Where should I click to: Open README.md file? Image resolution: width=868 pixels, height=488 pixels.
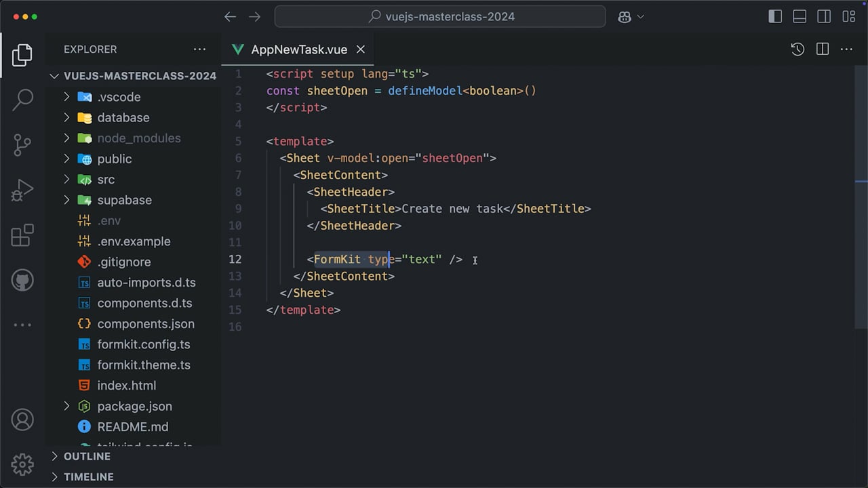133,427
